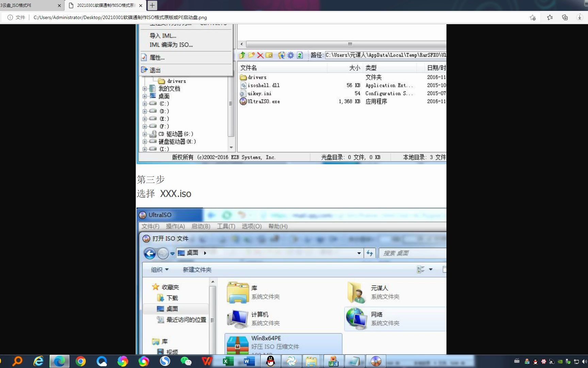Click the add-to-favorites star icon in address bar

533,17
